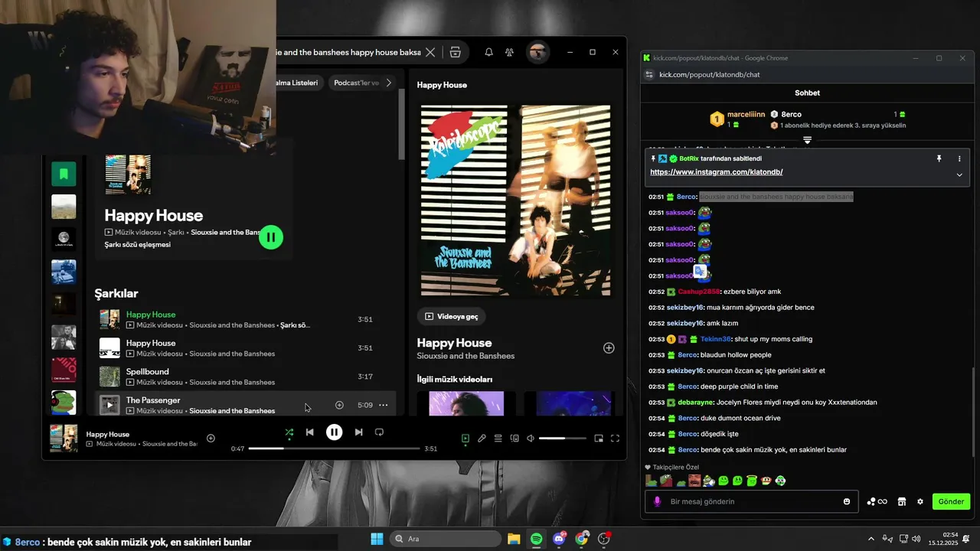Click the purple microphone icon in chat input

coord(656,501)
